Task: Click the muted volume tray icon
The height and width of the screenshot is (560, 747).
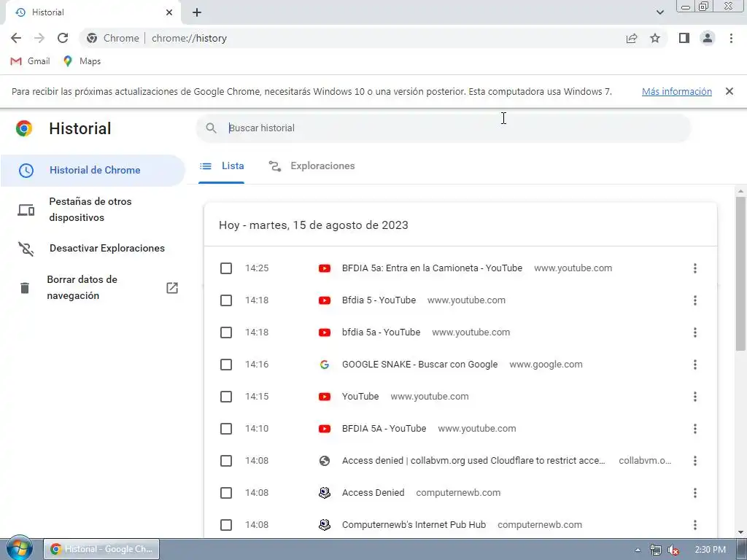Action: tap(673, 550)
